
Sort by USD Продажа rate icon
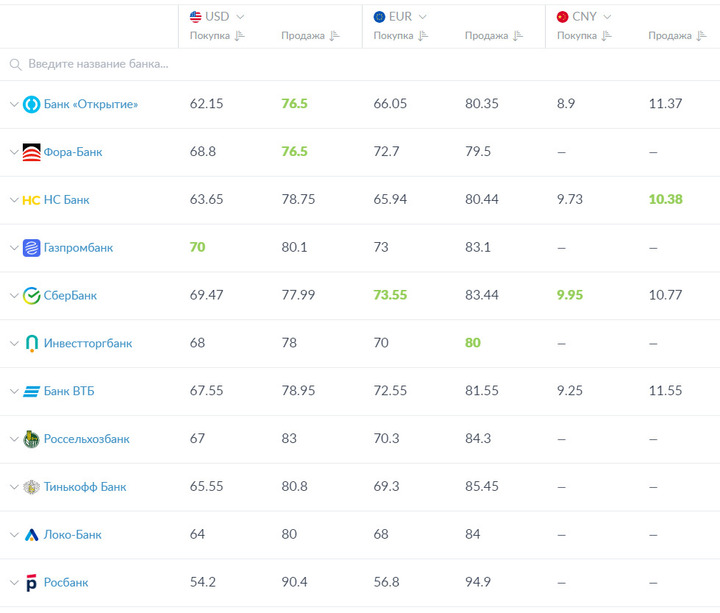pos(334,36)
